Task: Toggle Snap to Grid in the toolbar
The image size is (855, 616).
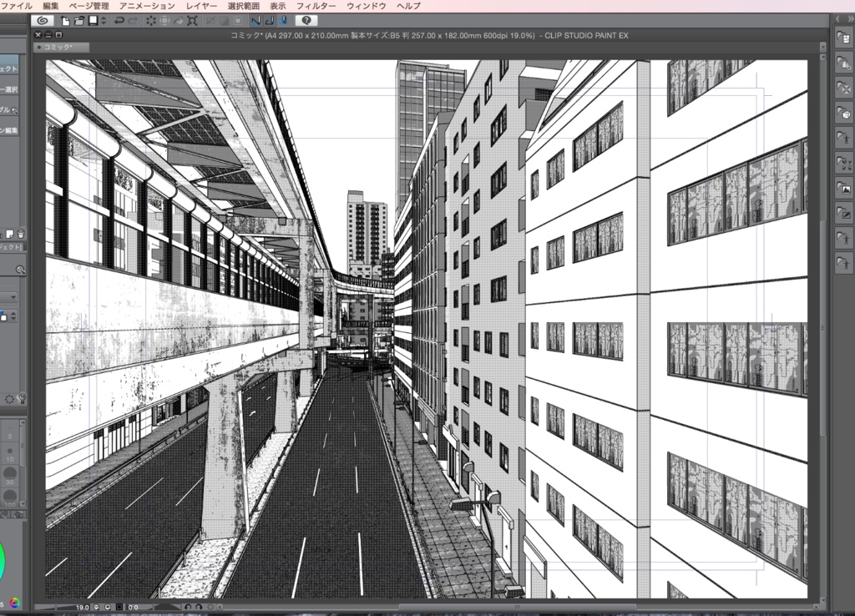Action: pyautogui.click(x=284, y=20)
